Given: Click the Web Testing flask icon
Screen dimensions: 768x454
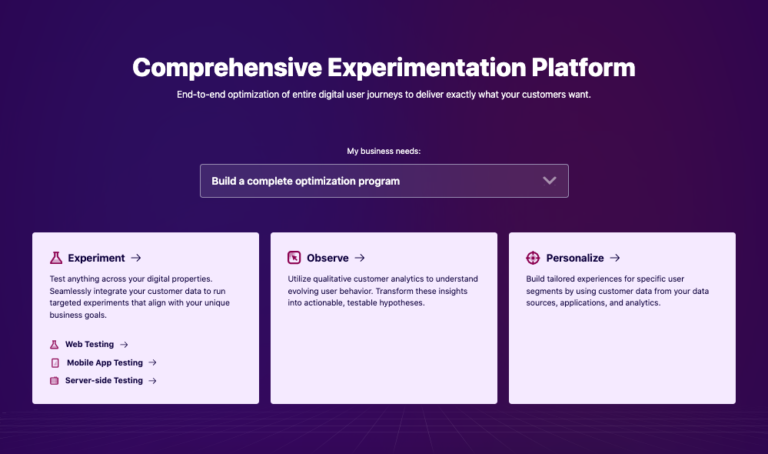Looking at the screenshot, I should click(x=55, y=345).
